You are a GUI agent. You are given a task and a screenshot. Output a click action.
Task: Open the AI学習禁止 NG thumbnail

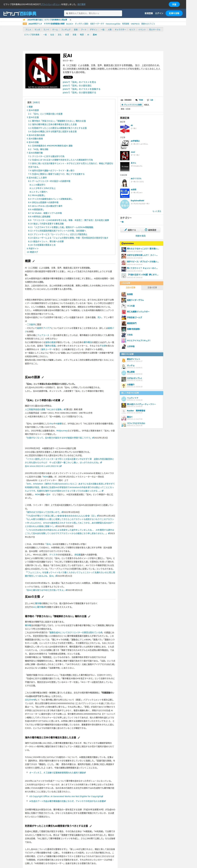click(x=125, y=145)
